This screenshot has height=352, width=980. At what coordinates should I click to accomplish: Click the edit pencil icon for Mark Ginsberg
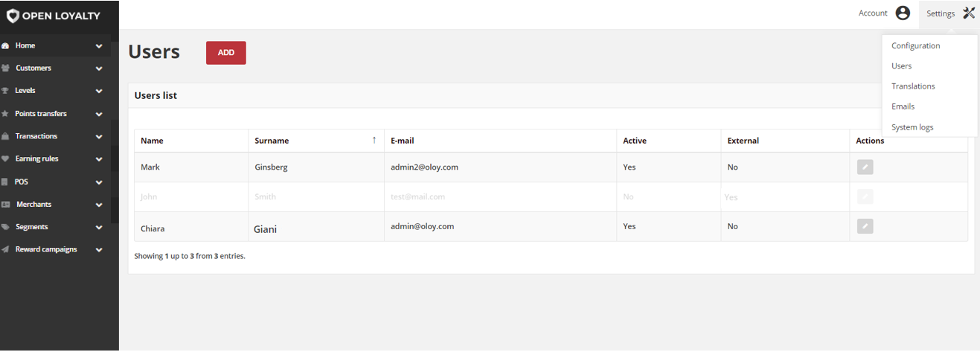(865, 167)
